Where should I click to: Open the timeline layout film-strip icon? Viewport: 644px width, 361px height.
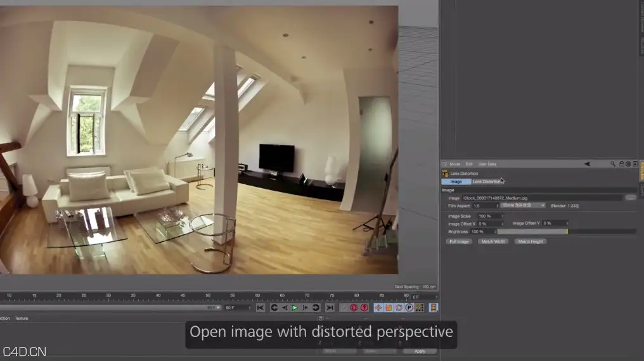click(434, 308)
